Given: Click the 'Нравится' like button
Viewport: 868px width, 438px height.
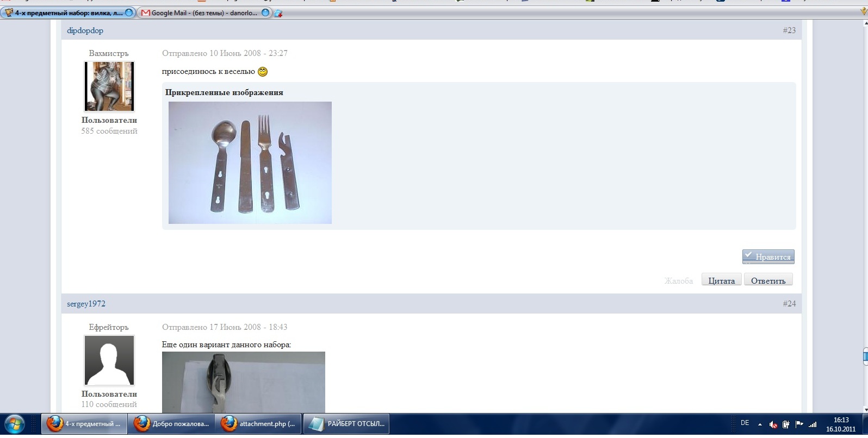Looking at the screenshot, I should pyautogui.click(x=768, y=256).
